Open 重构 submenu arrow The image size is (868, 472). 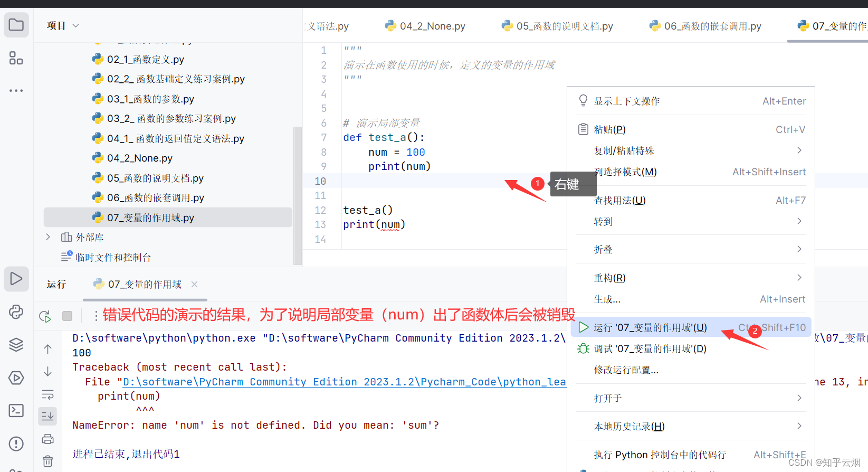click(x=799, y=278)
